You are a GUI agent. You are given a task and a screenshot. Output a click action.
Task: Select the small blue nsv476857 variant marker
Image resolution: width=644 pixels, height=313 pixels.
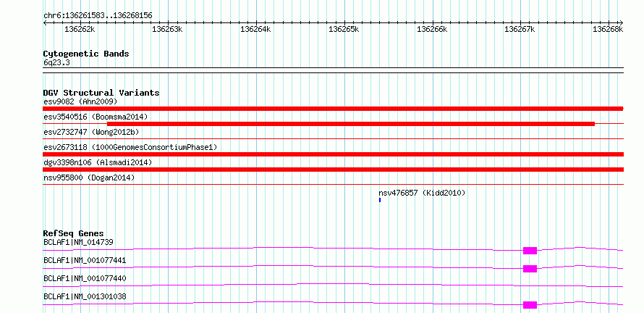coord(380,200)
